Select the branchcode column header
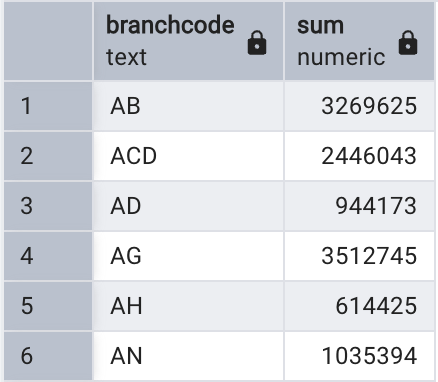The image size is (438, 382). (189, 41)
